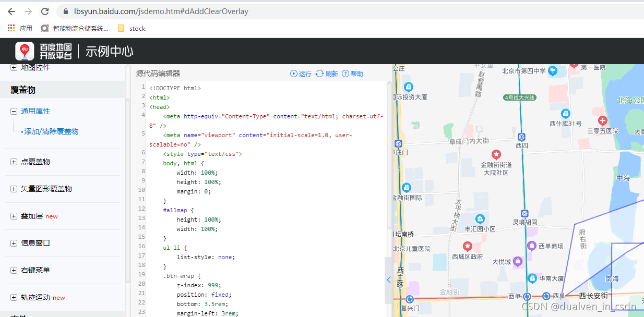Viewport: 644px width, 317px height.
Task: Click the address bar URL
Action: pyautogui.click(x=161, y=11)
